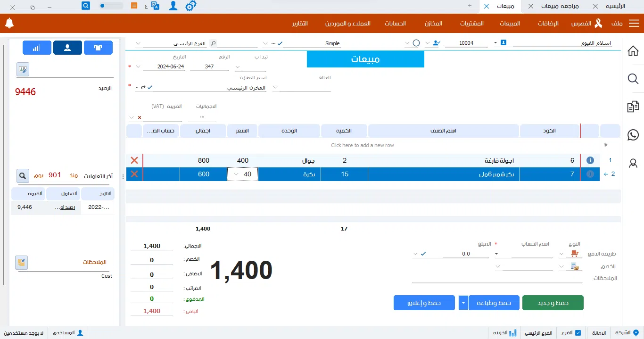644x339 pixels.
Task: Click the info icon on the بكر شمير row
Action: point(590,174)
